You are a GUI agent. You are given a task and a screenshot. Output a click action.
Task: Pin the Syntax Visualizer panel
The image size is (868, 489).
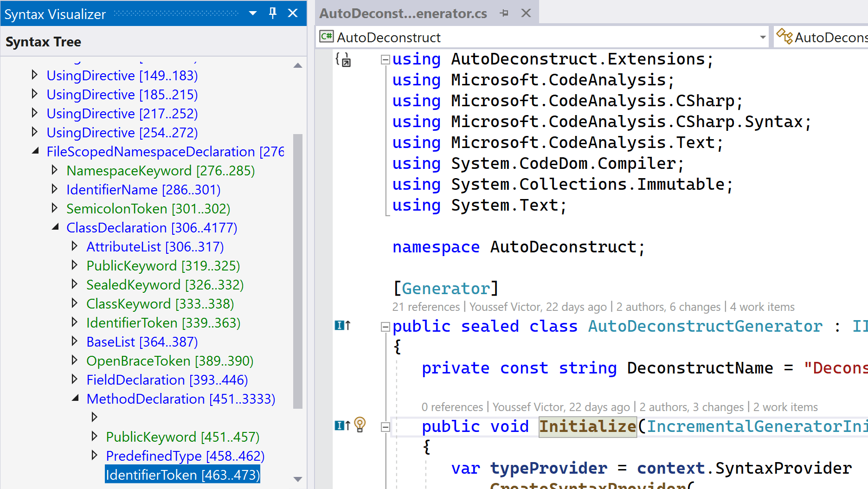(273, 13)
